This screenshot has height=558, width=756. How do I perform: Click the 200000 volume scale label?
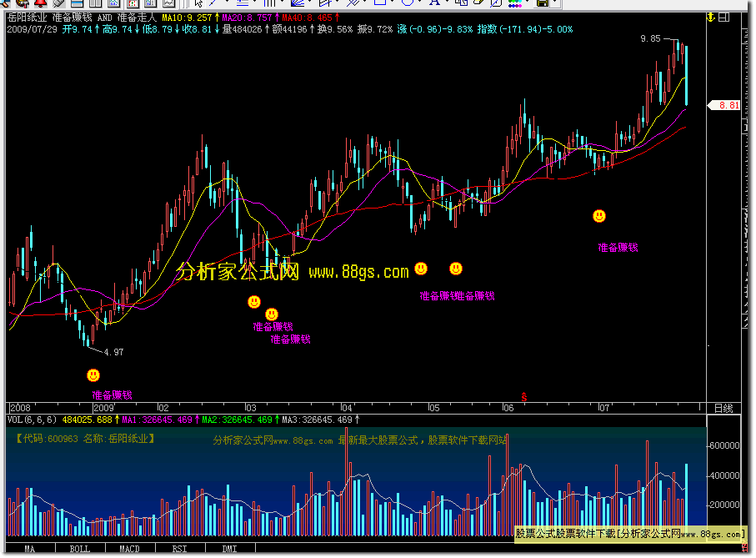(724, 505)
